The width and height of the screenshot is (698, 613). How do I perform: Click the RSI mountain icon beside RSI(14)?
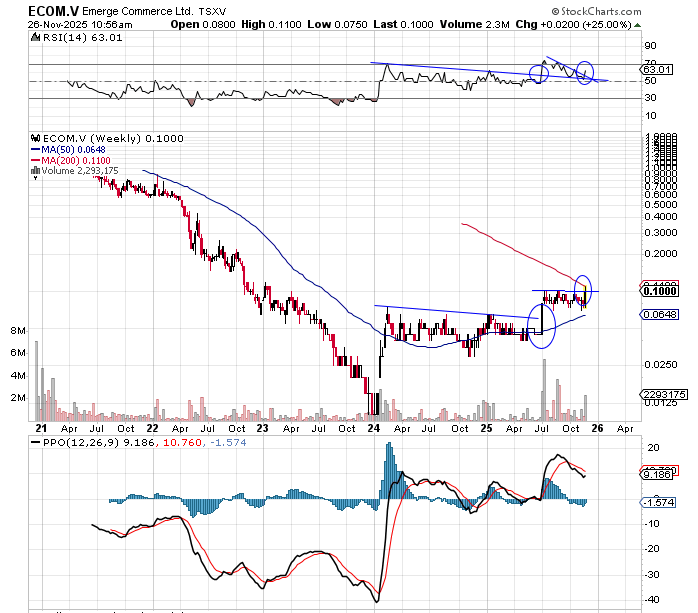(36, 37)
